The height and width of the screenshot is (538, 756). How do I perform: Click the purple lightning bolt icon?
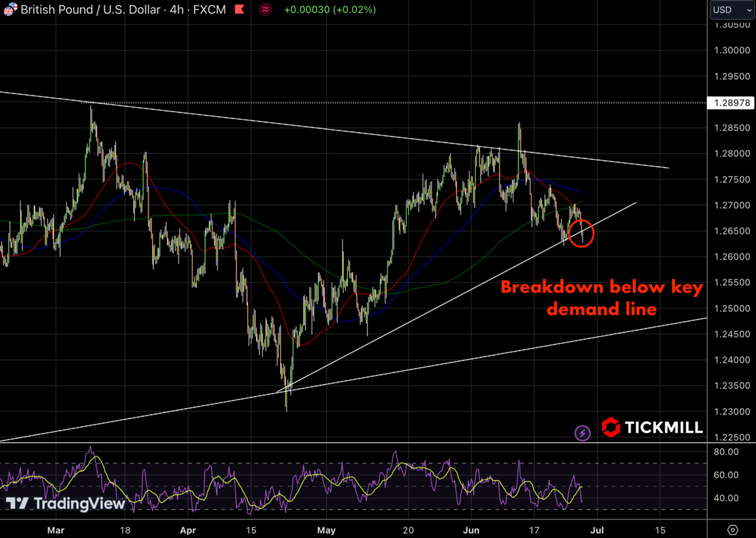[x=582, y=433]
